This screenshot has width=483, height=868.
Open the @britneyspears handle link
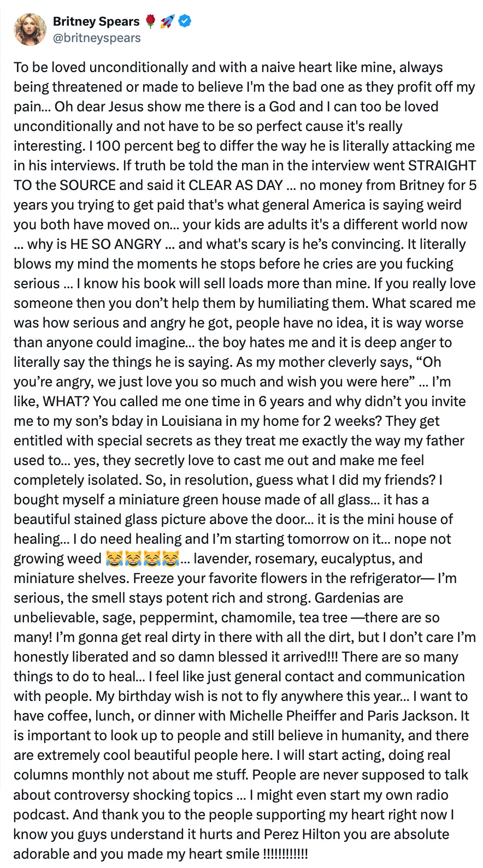point(97,38)
